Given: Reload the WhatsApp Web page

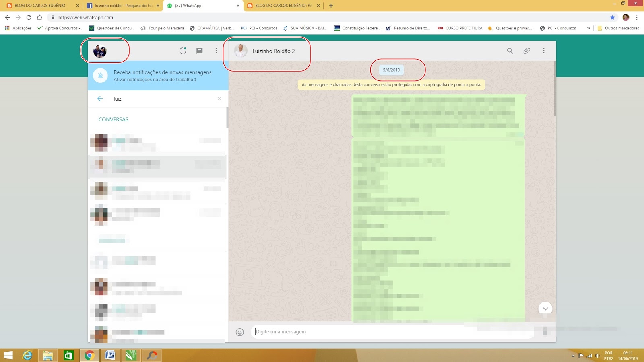Looking at the screenshot, I should [x=29, y=17].
